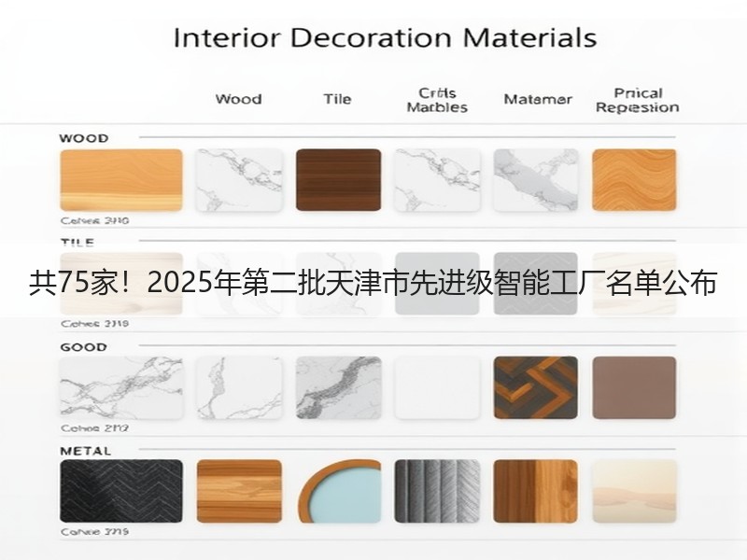Select the horizontal striped wood swatch in METAL row

click(239, 491)
